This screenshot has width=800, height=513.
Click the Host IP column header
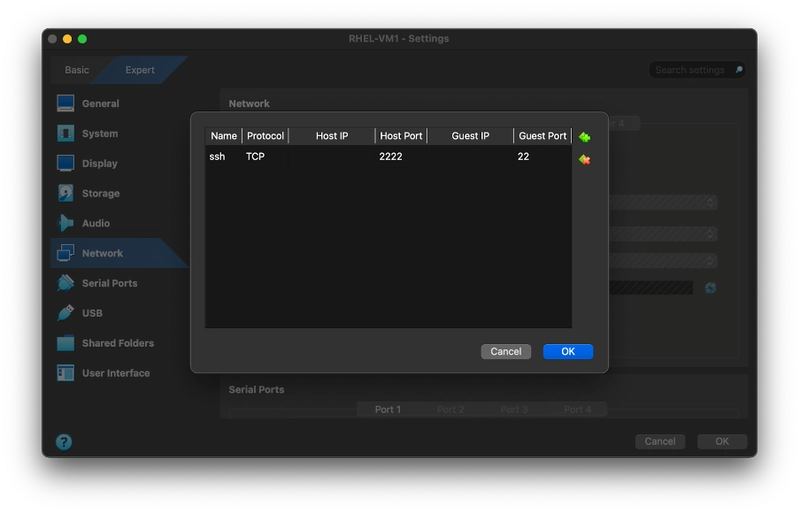pyautogui.click(x=332, y=136)
